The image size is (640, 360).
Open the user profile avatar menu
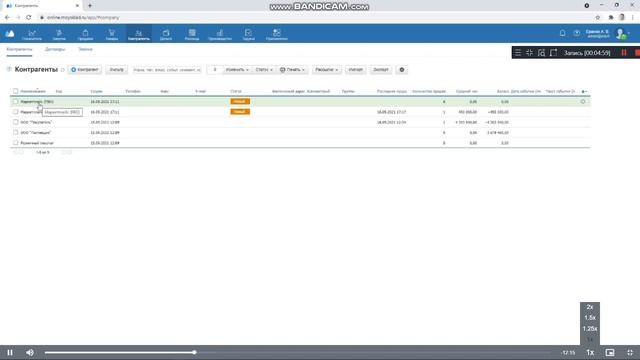[621, 33]
